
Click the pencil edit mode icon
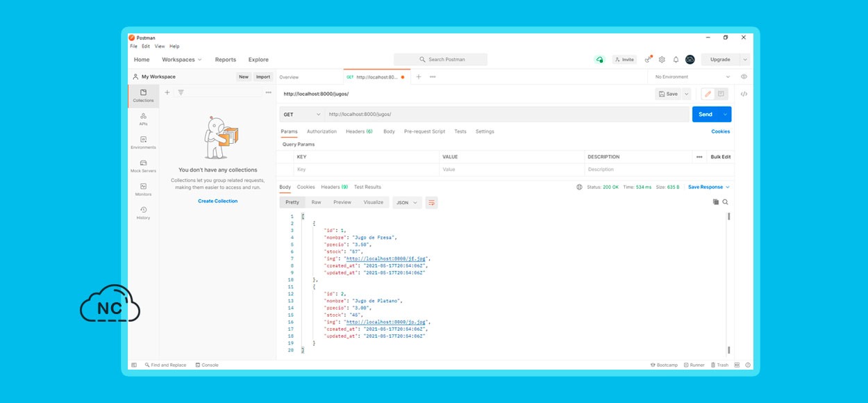click(x=708, y=94)
